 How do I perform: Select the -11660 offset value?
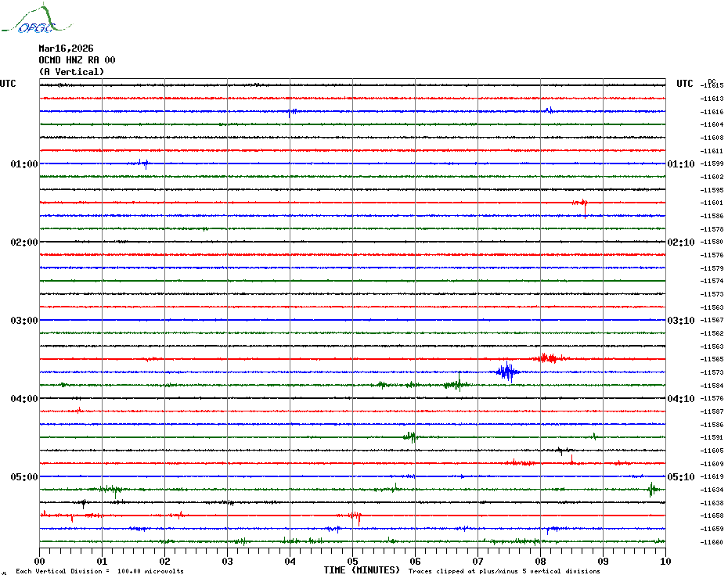(x=712, y=542)
